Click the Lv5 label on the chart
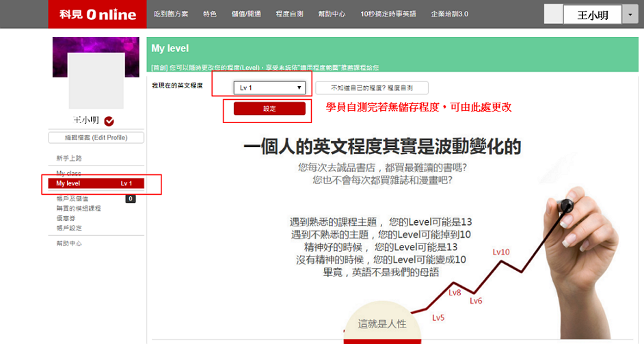644x344 pixels. tap(438, 318)
